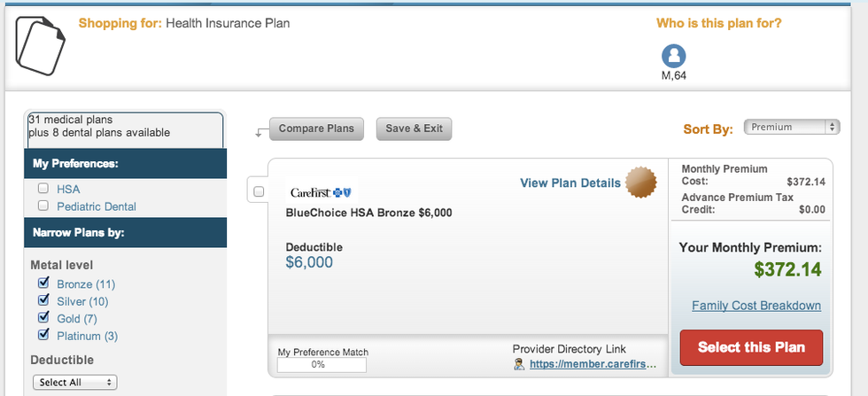The width and height of the screenshot is (868, 396).
Task: Expand the Deductible Select All dropdown
Action: click(x=75, y=383)
